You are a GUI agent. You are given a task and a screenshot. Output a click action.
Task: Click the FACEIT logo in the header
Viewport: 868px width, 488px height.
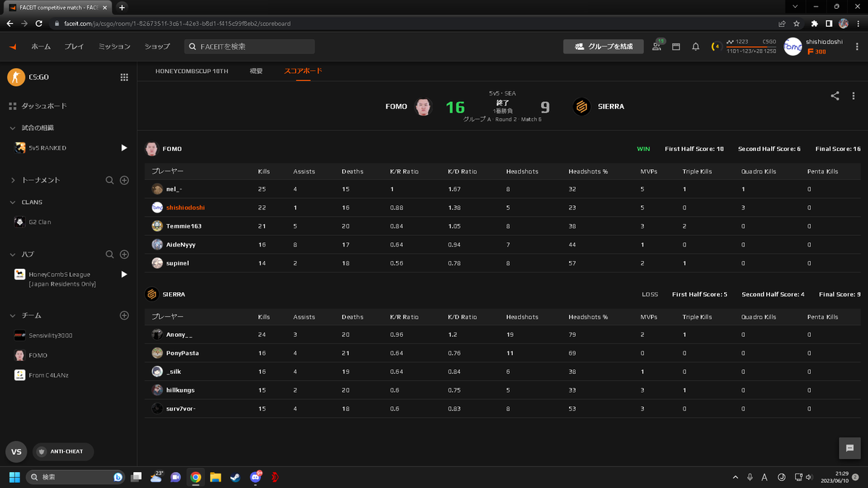(x=12, y=46)
